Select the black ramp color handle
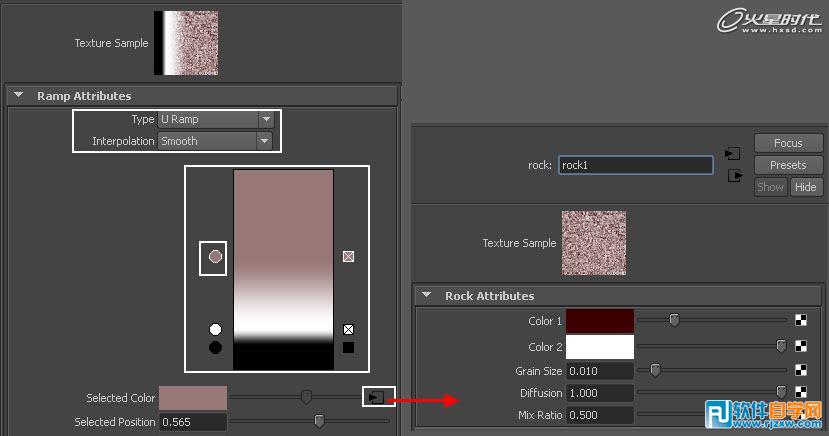Viewport: 829px width, 436px height. pos(215,347)
